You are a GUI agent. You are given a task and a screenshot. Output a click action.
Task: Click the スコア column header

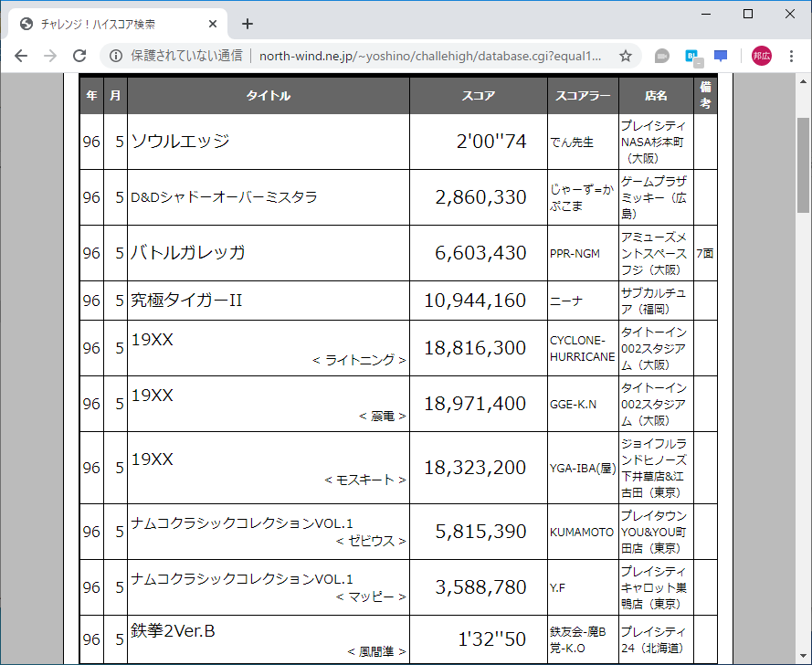pyautogui.click(x=478, y=95)
